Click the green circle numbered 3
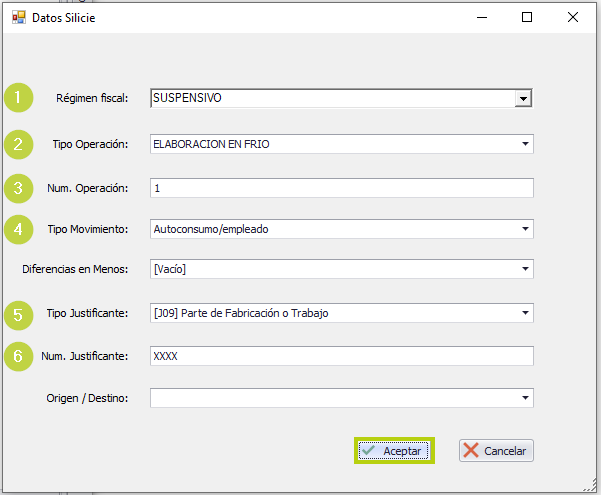This screenshot has width=601, height=495. pyautogui.click(x=18, y=188)
